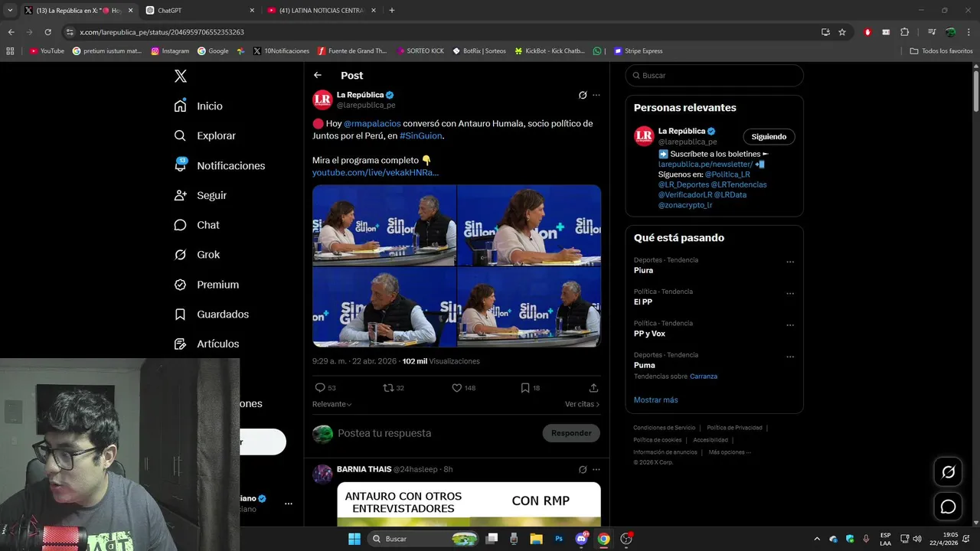Open the X logo home icon
Viewport: 980px width, 551px height.
pos(181,76)
